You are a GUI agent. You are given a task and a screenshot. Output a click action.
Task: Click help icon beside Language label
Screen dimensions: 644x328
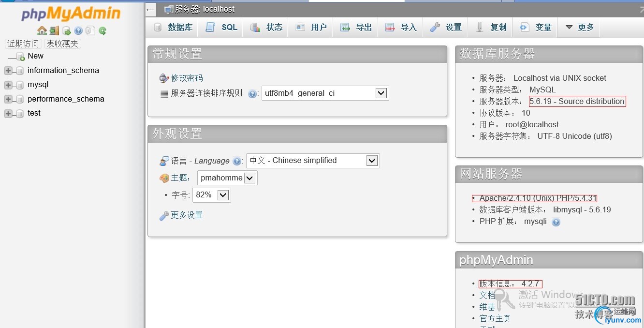(x=237, y=161)
